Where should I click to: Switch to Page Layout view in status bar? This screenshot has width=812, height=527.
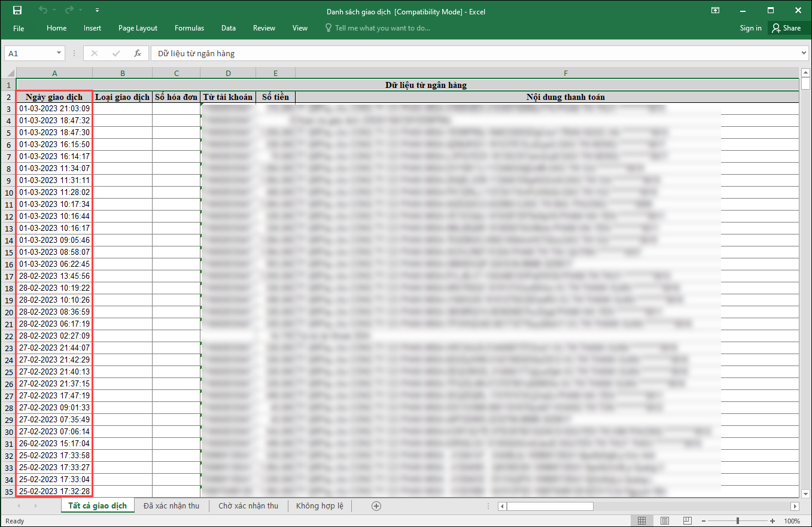click(664, 521)
